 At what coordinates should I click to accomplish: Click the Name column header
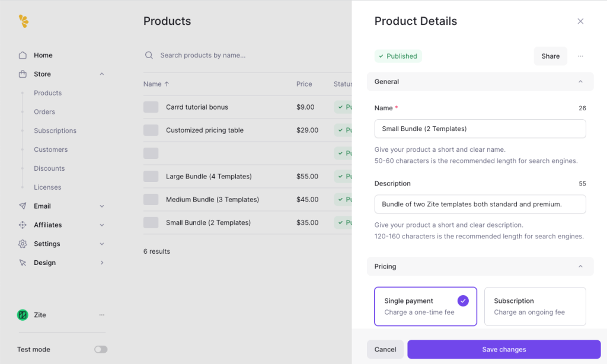click(152, 84)
